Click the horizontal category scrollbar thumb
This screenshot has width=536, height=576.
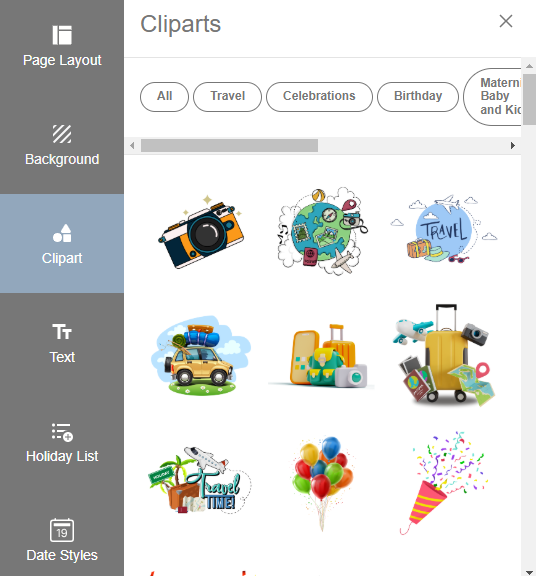230,145
